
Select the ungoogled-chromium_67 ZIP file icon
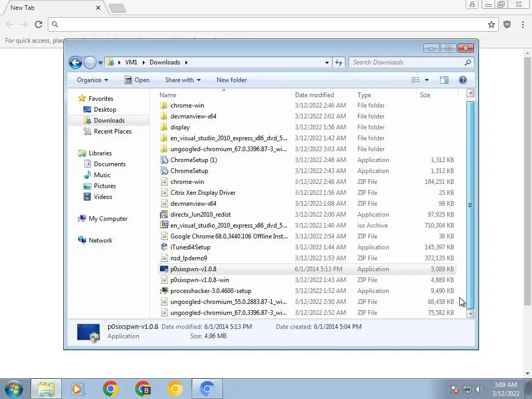(x=164, y=312)
